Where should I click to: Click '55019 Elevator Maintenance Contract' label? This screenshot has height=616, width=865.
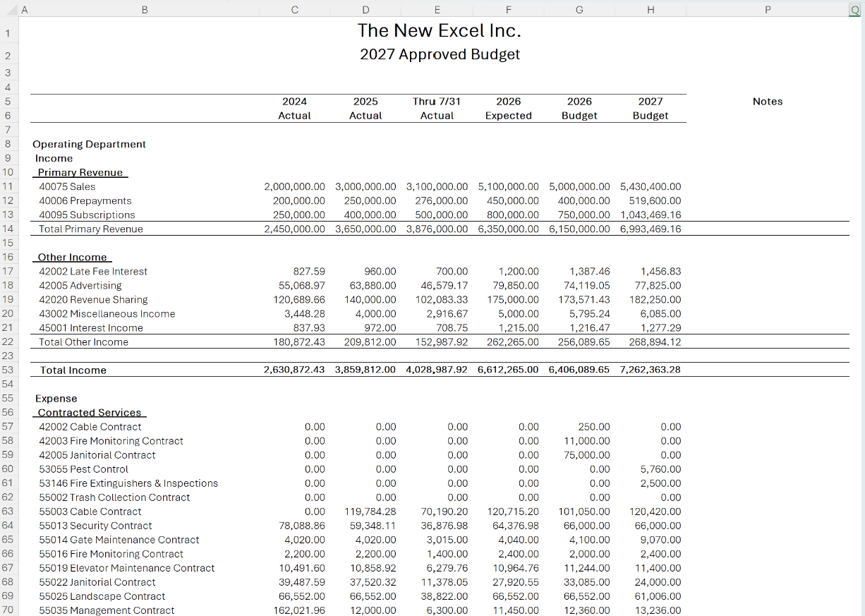pyautogui.click(x=127, y=567)
